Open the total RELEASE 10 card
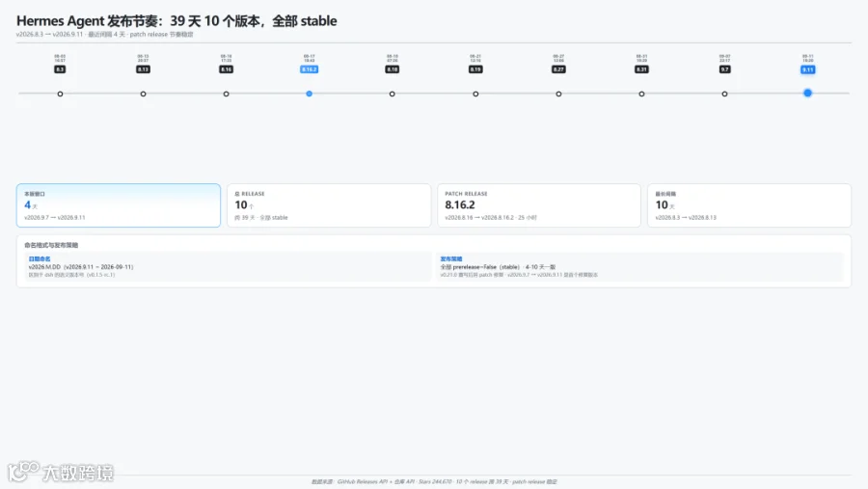Screen dimensions: 868x489 pos(329,205)
